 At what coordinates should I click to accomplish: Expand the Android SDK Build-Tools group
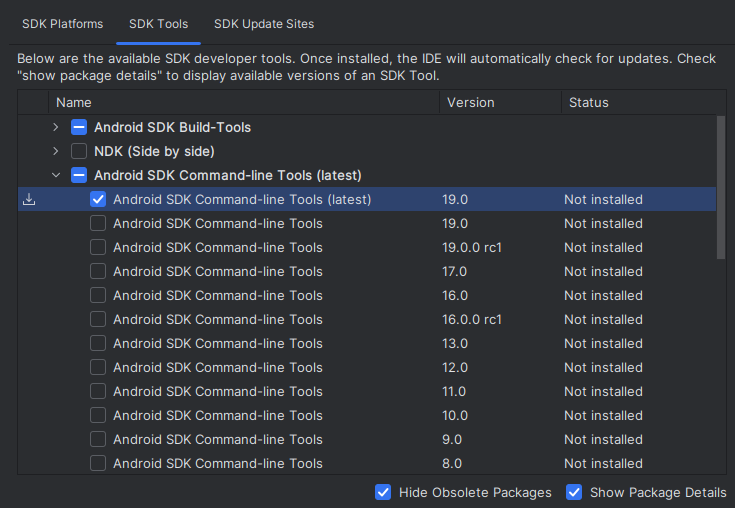[x=56, y=128]
